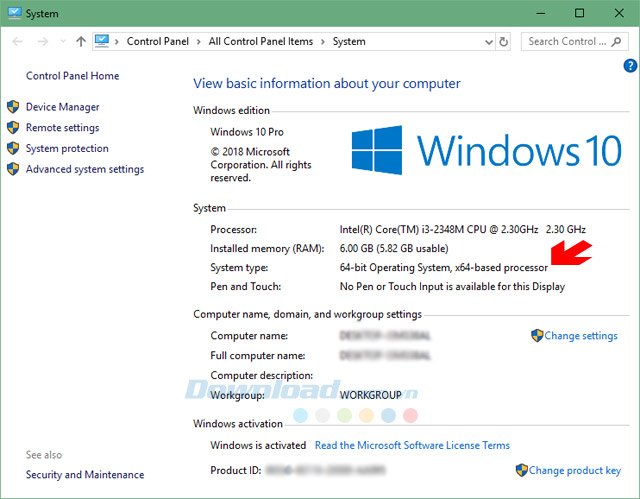Click the search magnifier icon
Screen dimensions: 640x499
click(x=616, y=42)
